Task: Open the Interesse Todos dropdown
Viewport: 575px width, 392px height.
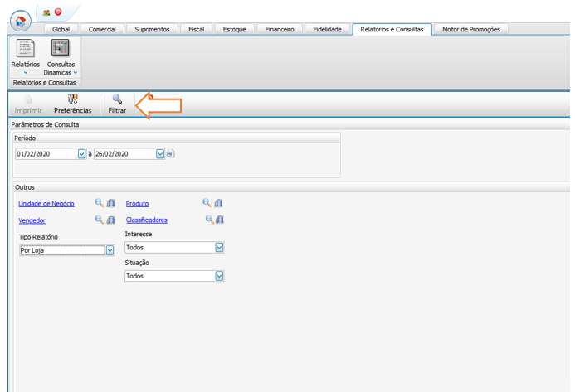Action: [219, 248]
